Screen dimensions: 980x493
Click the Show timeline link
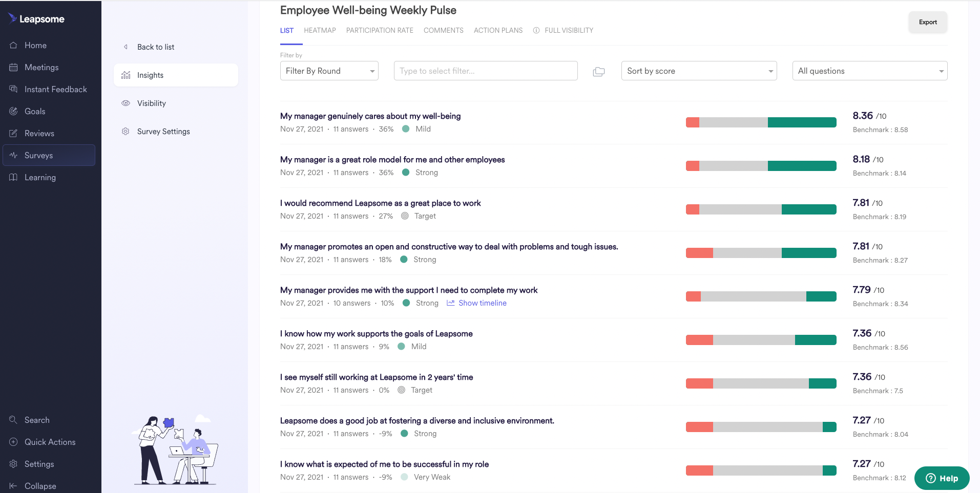pyautogui.click(x=483, y=303)
